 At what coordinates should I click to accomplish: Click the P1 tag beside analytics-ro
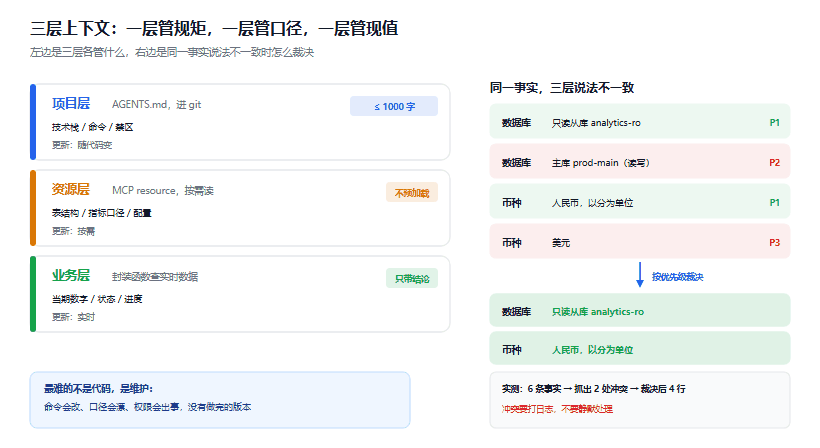(775, 123)
